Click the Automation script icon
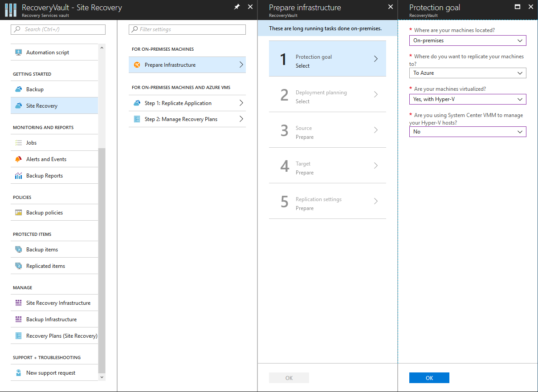The width and height of the screenshot is (538, 392). point(18,52)
